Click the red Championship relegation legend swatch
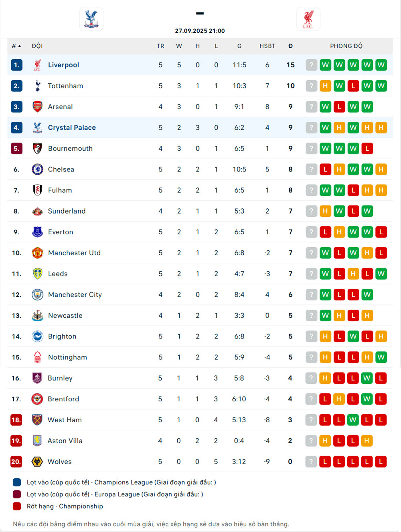Viewport: 401px width, 532px height. [x=17, y=506]
